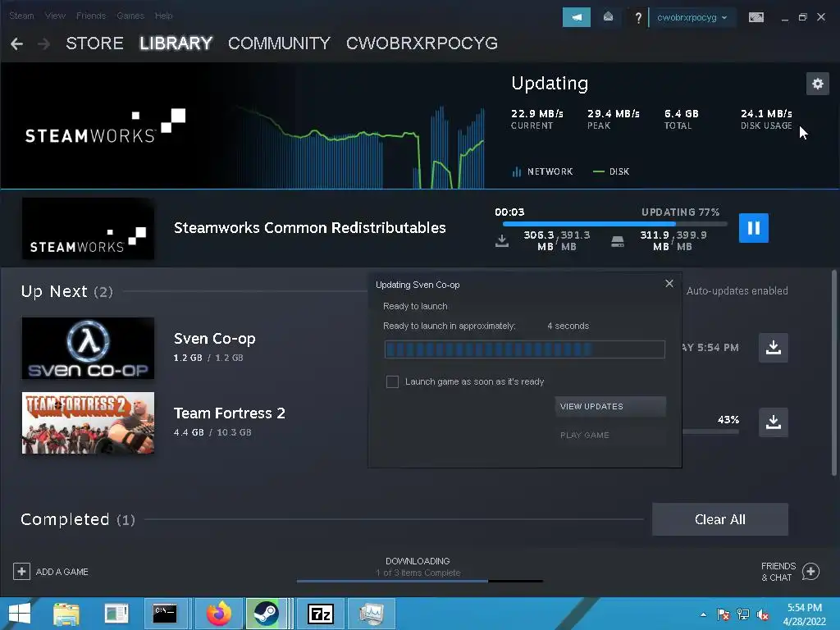Click the Team Fortress 2 thumbnail
The width and height of the screenshot is (840, 630).
point(88,422)
